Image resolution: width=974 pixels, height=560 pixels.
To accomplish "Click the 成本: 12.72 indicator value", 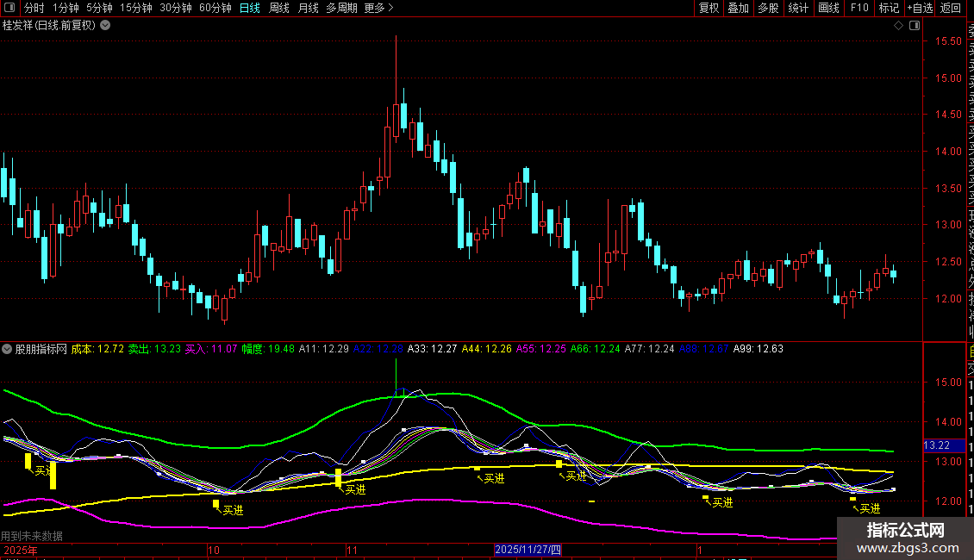I will pyautogui.click(x=97, y=349).
